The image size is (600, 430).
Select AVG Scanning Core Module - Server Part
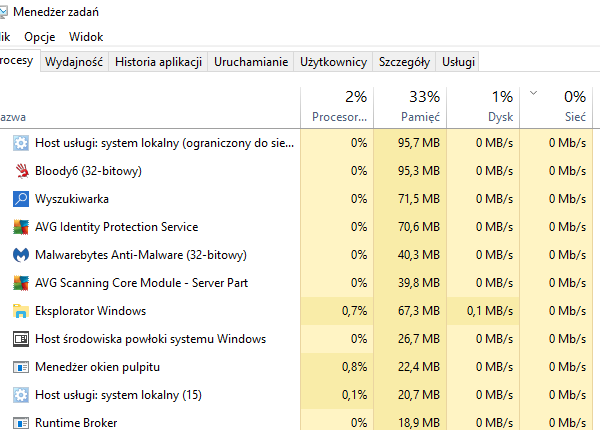[x=142, y=283]
